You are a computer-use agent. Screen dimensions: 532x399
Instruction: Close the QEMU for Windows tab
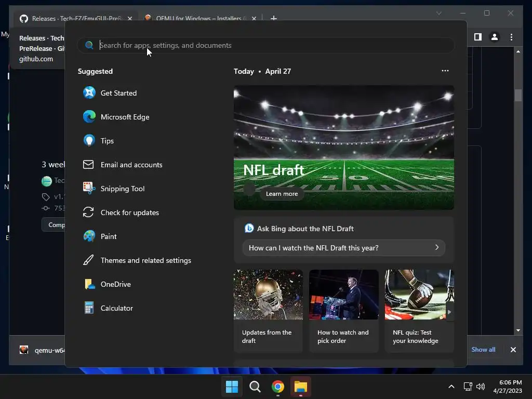(254, 18)
